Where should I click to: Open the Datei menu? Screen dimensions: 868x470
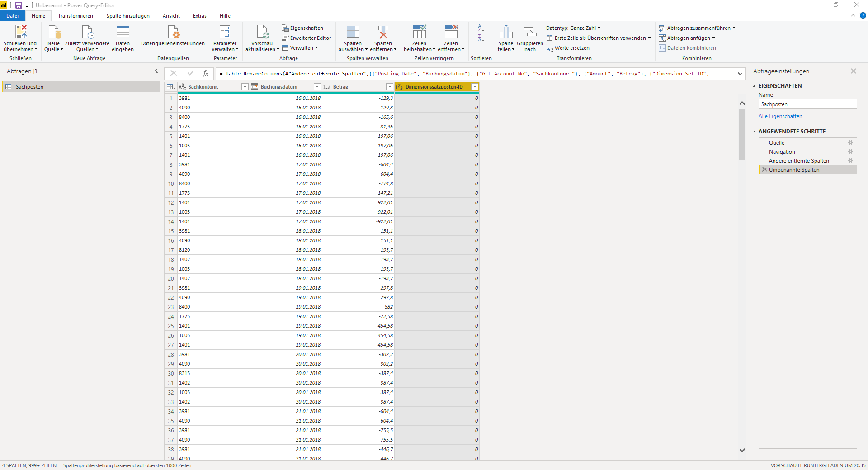pyautogui.click(x=13, y=16)
